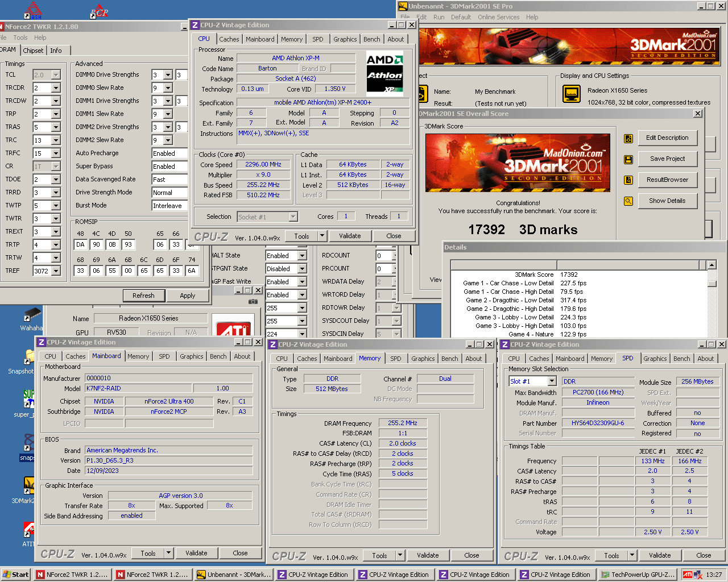The width and height of the screenshot is (728, 582).
Task: Select the super_ desktop icon
Action: click(28, 399)
